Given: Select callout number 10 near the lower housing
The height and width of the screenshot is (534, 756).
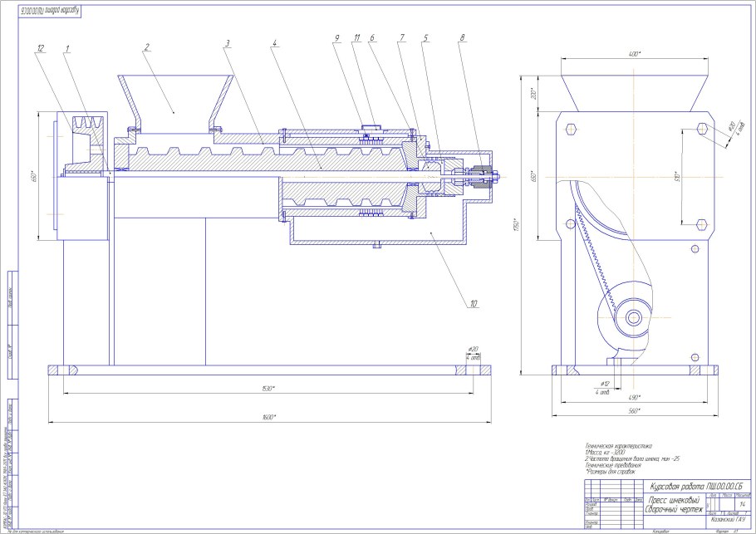Looking at the screenshot, I should pos(474,304).
